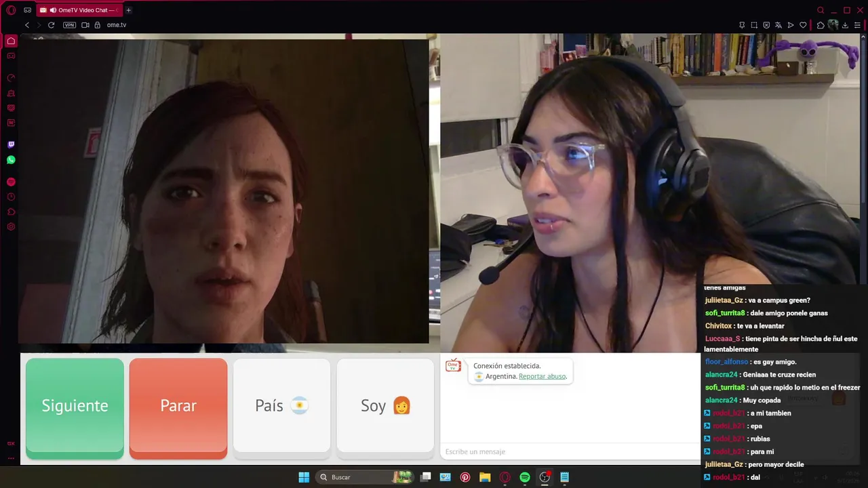Click the taskbar Buscar search box

[x=366, y=477]
